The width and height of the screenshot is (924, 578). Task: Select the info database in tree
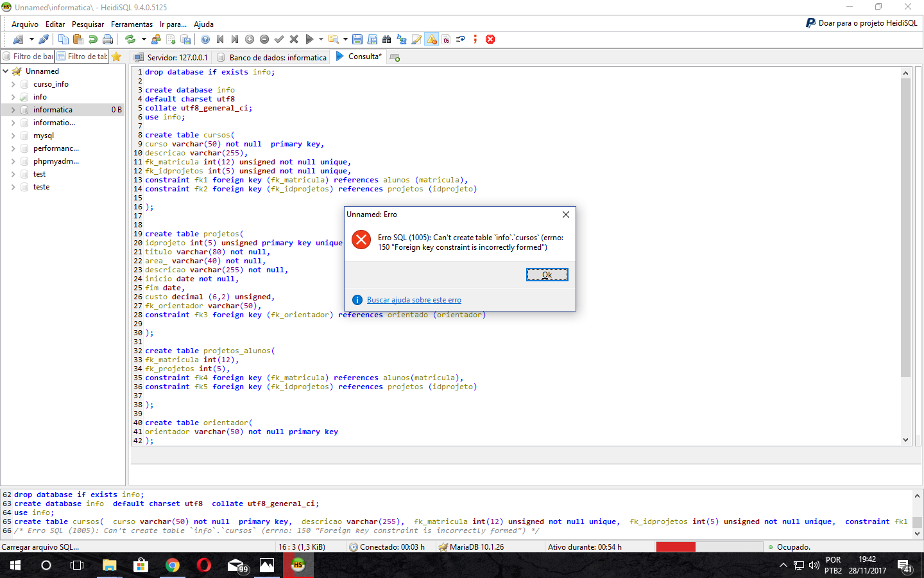40,97
